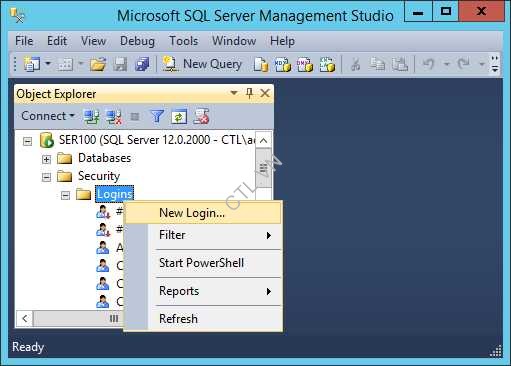This screenshot has width=511, height=366.
Task: Select the Logins folder
Action: (115, 194)
